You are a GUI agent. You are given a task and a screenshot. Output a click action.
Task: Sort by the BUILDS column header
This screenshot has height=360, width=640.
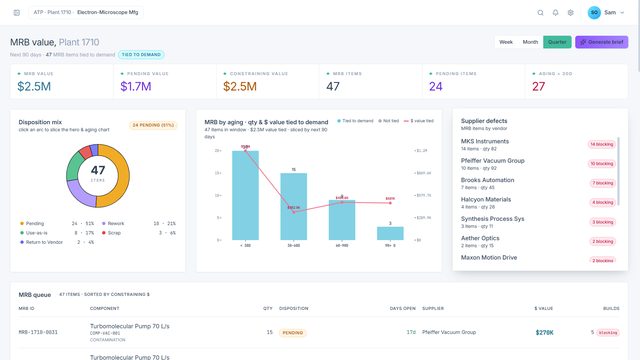pos(611,309)
